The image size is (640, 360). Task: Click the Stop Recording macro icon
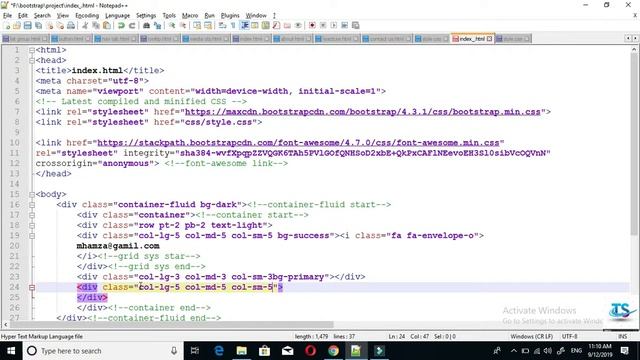click(323, 25)
